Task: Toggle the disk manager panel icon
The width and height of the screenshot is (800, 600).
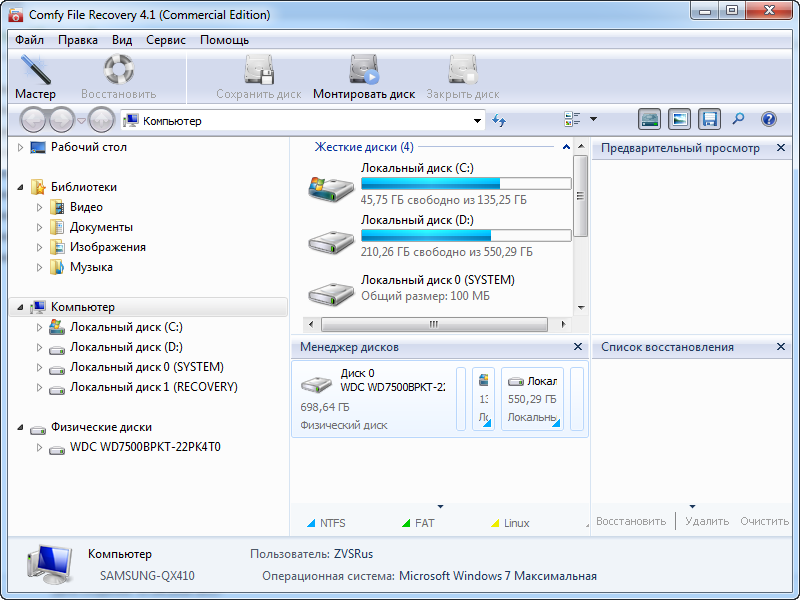Action: (649, 120)
